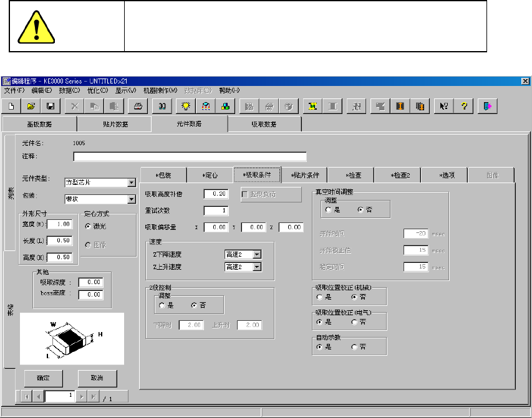Click the boss高度 value field
This screenshot has width=532, height=418.
pos(90,295)
